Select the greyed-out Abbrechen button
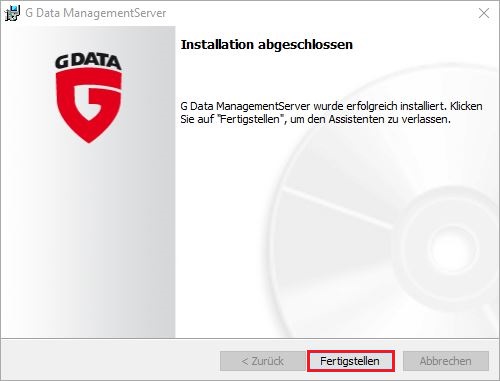 (446, 361)
